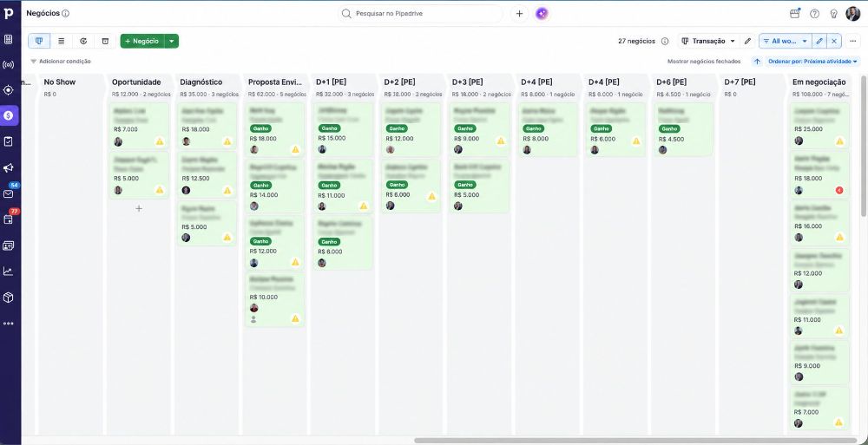Screen dimensions: 868x445
Task: Open the R$ 25.000 deal card
Action: tap(819, 126)
